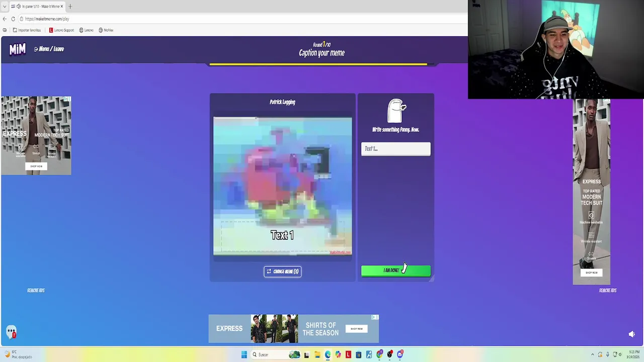
Task: Open File Explorer from the taskbar
Action: pyautogui.click(x=317, y=355)
